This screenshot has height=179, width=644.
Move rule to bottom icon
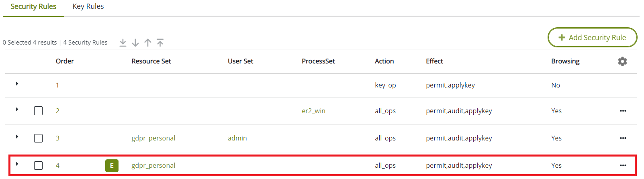pyautogui.click(x=123, y=43)
